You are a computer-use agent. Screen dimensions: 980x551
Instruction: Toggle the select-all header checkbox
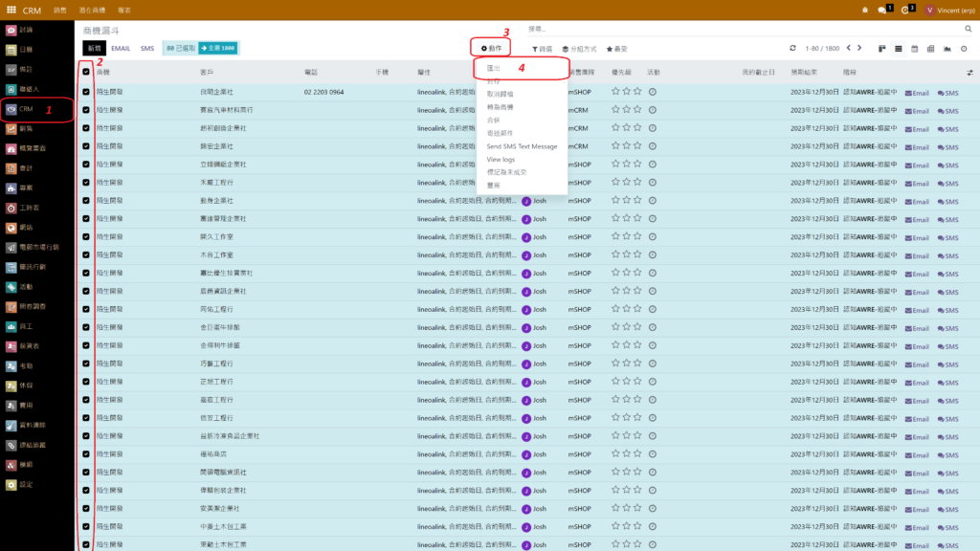86,72
